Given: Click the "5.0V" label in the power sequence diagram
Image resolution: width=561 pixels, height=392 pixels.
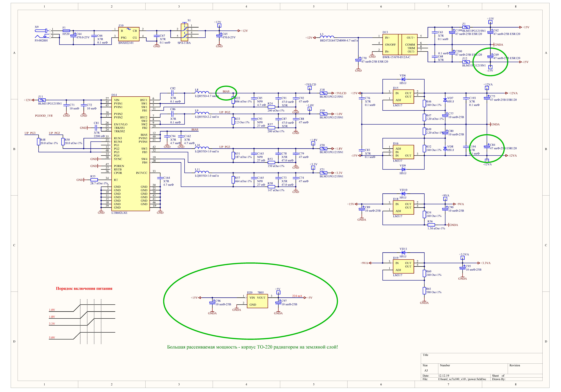Looking at the screenshot, I should click(52, 338).
